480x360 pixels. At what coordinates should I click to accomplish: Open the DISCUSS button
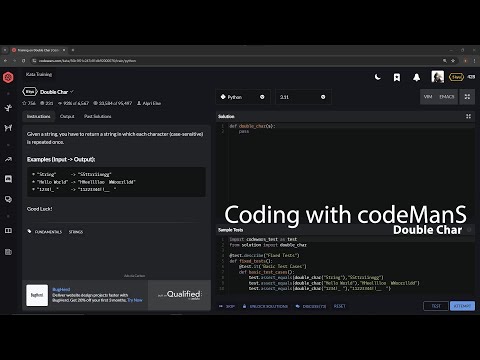point(311,306)
